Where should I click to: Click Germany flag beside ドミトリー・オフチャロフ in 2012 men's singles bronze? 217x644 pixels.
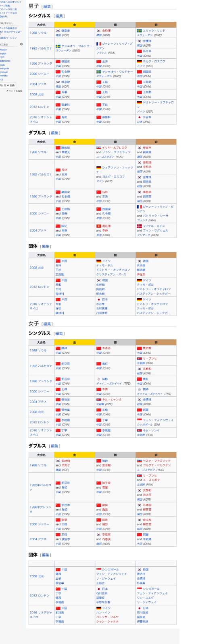[x=140, y=103]
